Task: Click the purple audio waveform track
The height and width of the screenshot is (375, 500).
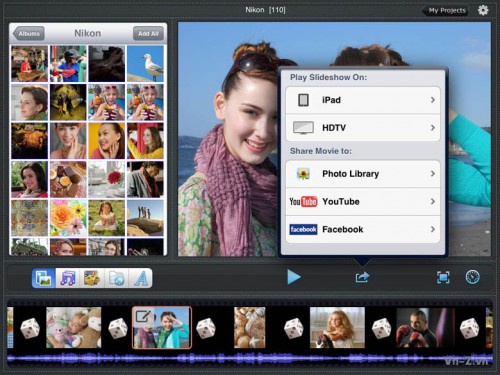Action: [x=250, y=359]
